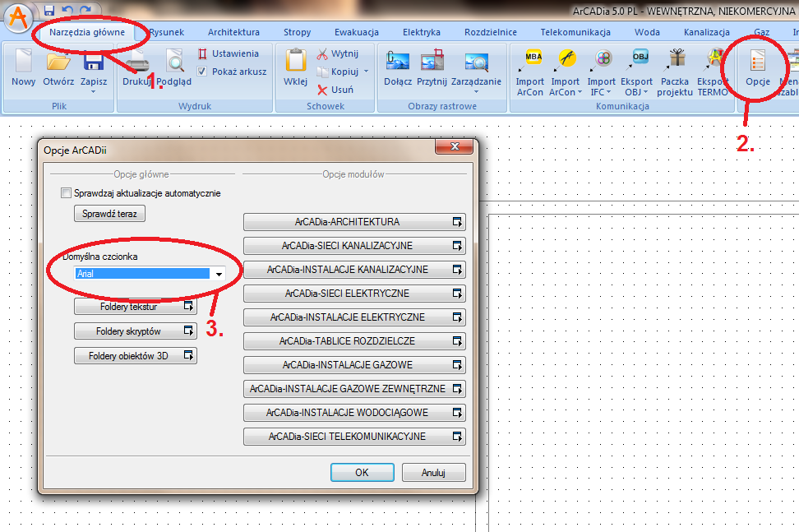The height and width of the screenshot is (532, 799).
Task: Cancel the dialog with Anuluj
Action: point(434,472)
